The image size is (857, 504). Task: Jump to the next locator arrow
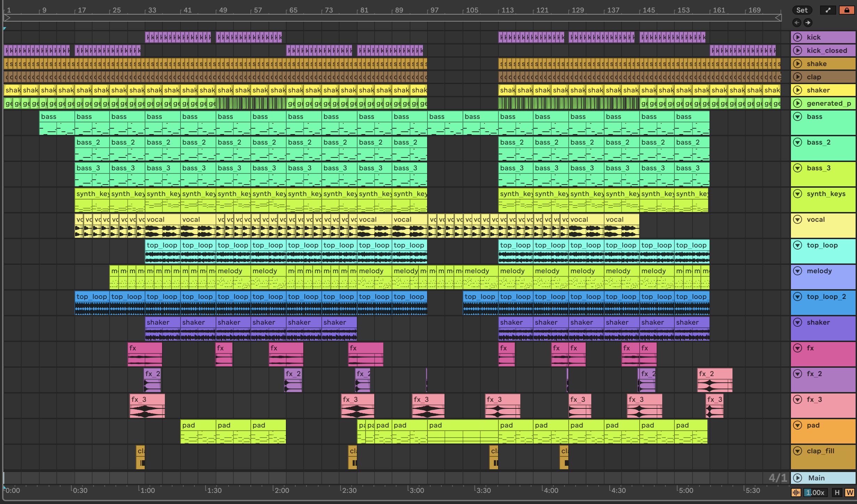click(x=808, y=23)
